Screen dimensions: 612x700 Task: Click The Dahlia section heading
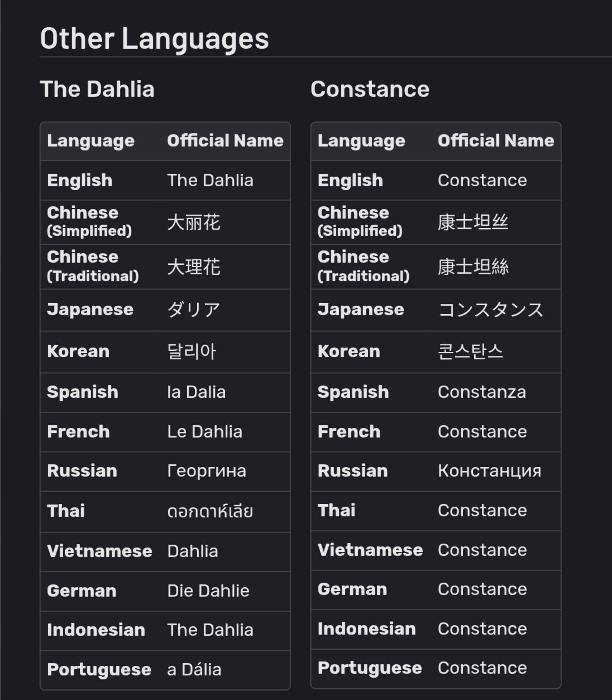(x=97, y=89)
